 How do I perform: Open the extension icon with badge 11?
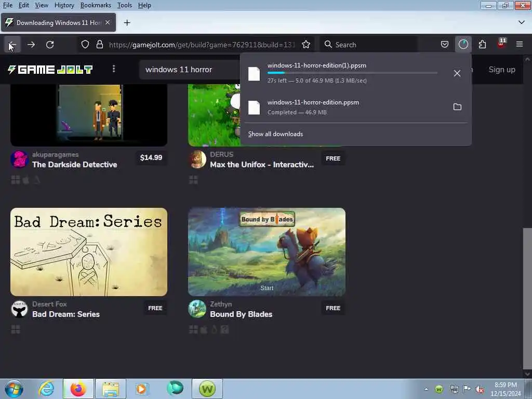tap(501, 44)
